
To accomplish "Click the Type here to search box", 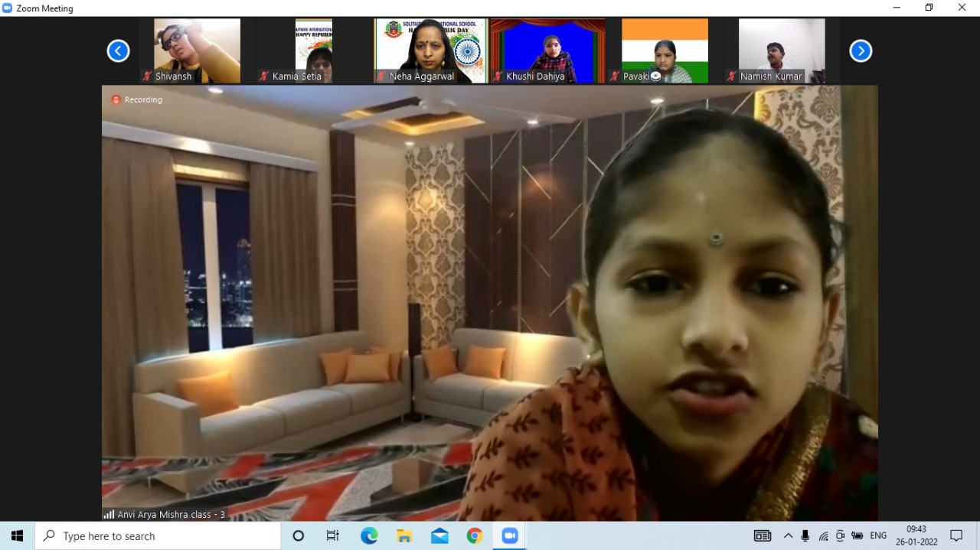I will click(158, 535).
